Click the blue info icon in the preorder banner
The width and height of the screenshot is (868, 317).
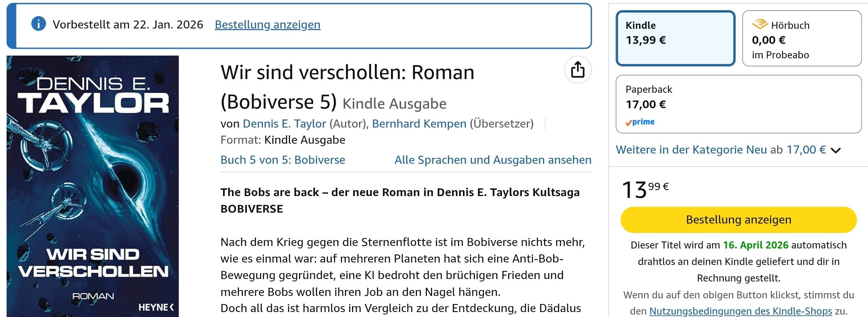39,24
